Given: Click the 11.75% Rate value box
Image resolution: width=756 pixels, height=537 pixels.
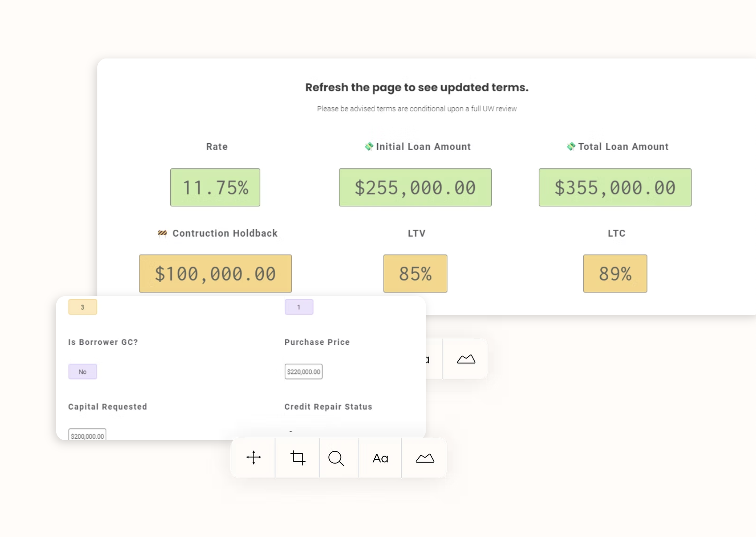Looking at the screenshot, I should [x=215, y=188].
